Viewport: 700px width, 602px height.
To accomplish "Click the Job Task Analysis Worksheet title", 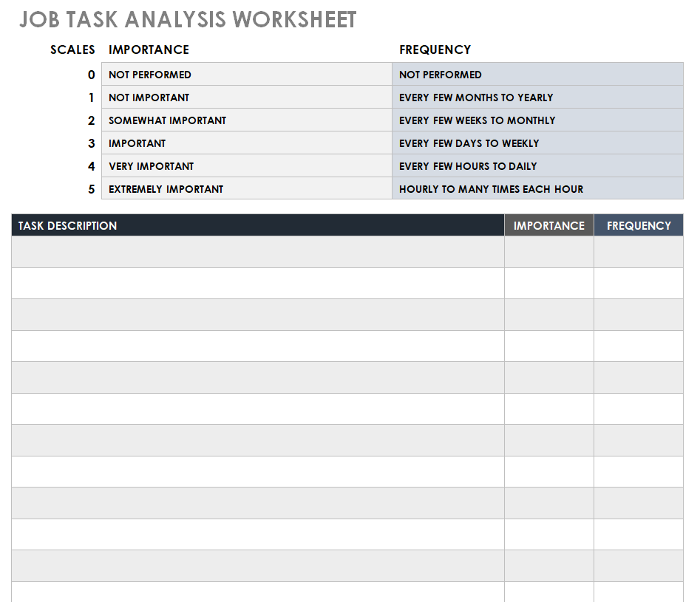I will (188, 20).
